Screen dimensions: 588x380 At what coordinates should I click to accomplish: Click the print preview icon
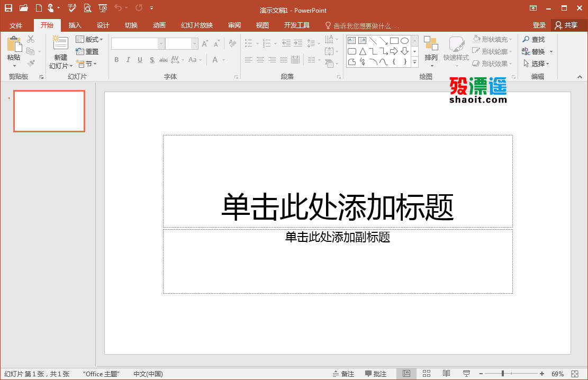pyautogui.click(x=87, y=7)
